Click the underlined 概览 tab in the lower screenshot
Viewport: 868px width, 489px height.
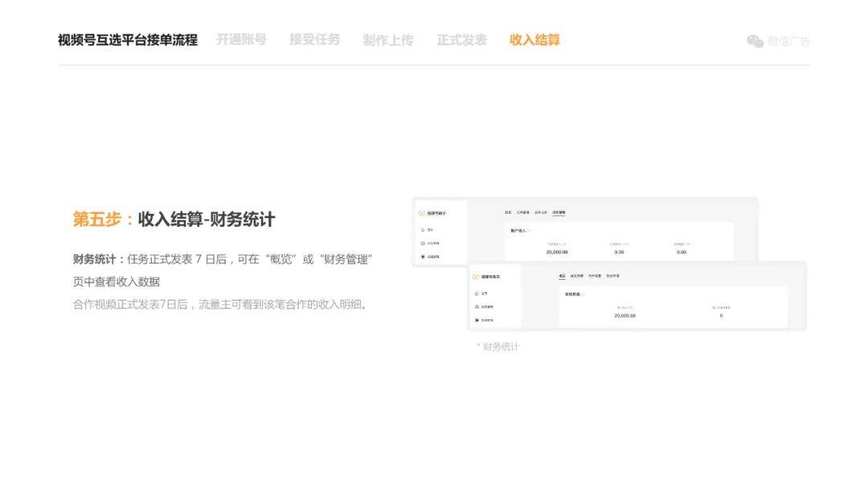click(x=563, y=277)
